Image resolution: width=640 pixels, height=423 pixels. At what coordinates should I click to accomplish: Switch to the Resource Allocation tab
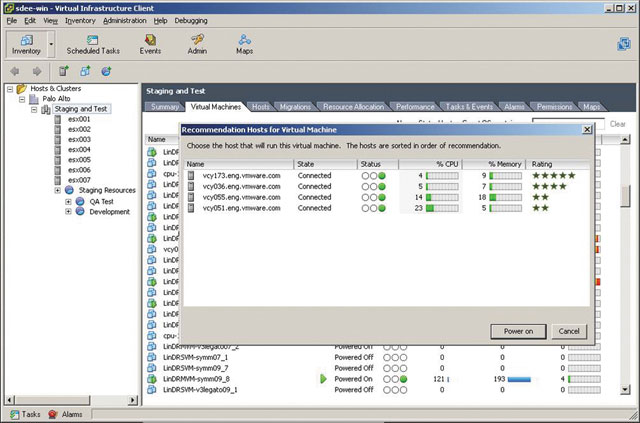[353, 107]
